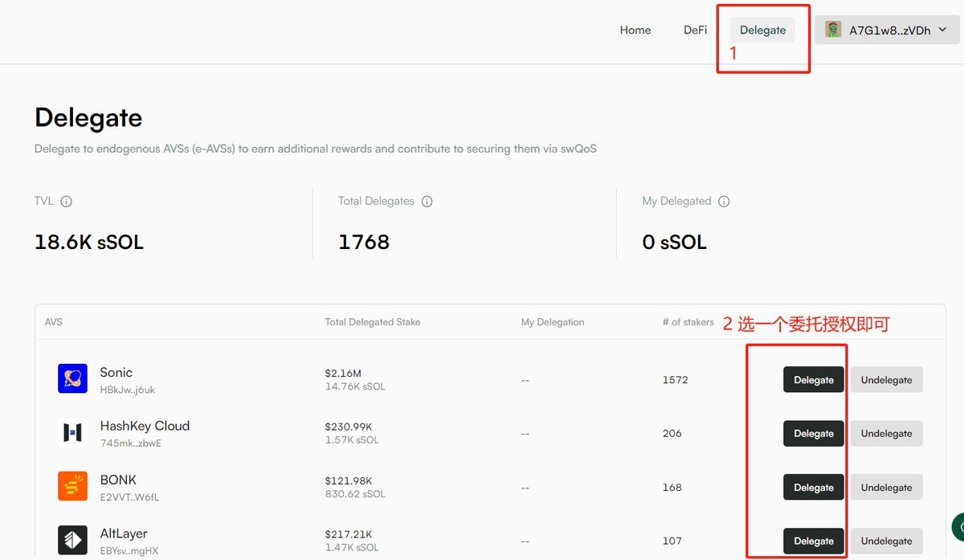Show My Delegated info icon
Screen dimensions: 964x560
click(724, 202)
